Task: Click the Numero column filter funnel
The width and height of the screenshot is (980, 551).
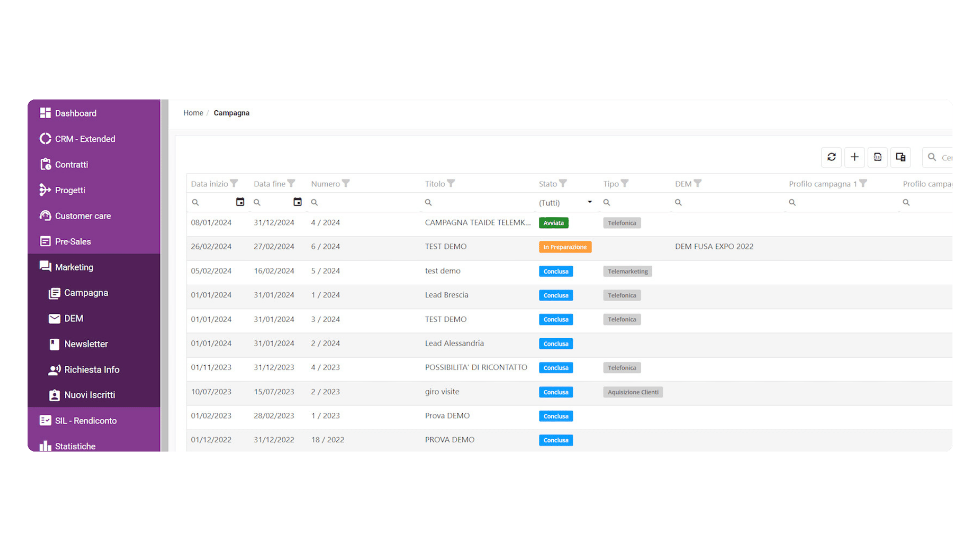Action: pyautogui.click(x=346, y=183)
